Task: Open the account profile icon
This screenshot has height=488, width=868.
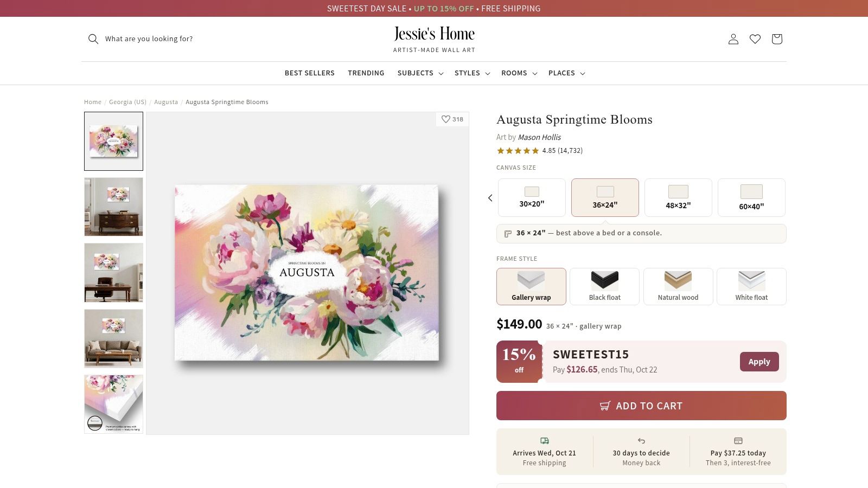Action: click(x=733, y=39)
